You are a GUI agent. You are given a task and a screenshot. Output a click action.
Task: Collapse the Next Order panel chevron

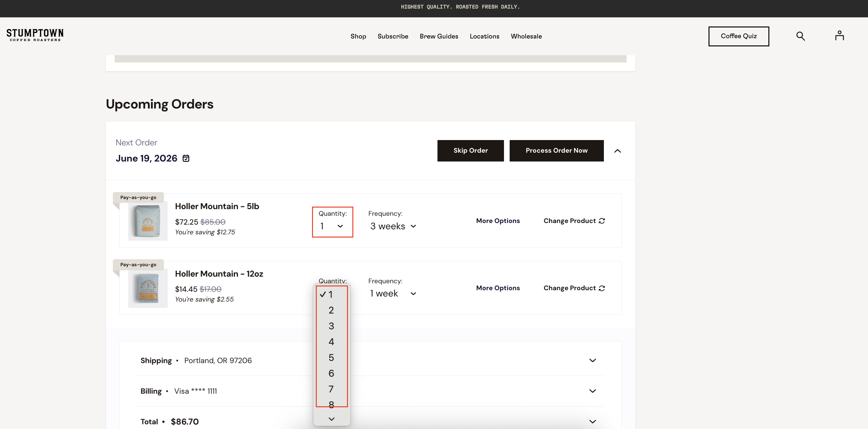[617, 151]
